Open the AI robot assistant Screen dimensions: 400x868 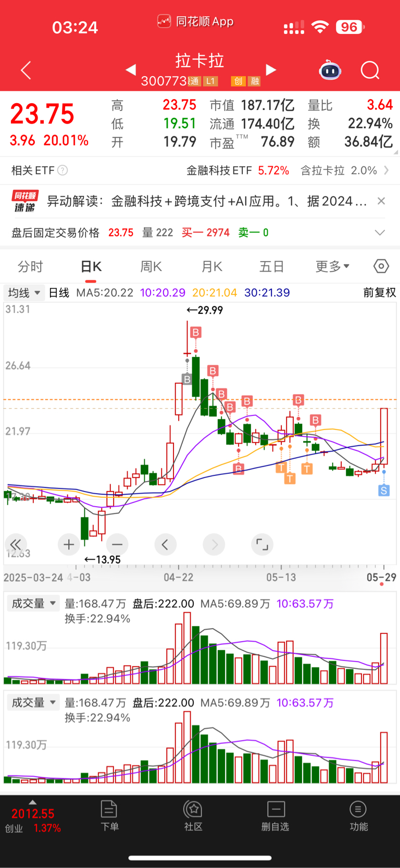click(x=330, y=70)
